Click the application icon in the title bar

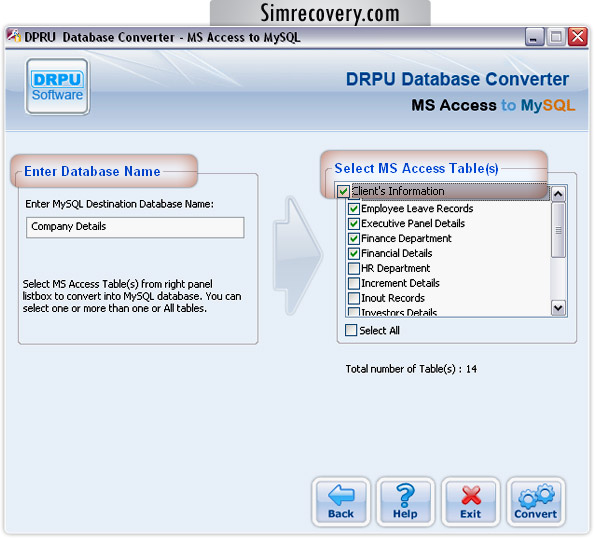pos(14,37)
